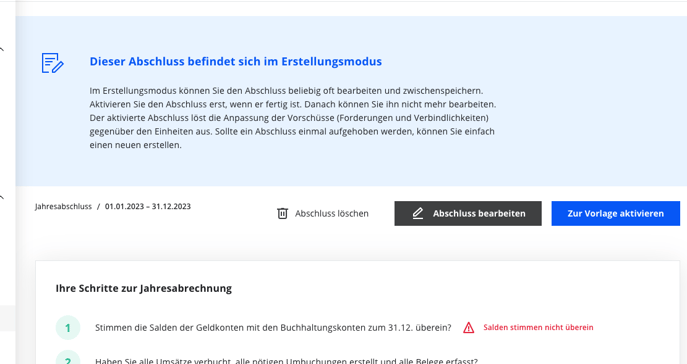This screenshot has height=364, width=687.
Task: Open step 1 about Geldkonten balances
Action: tap(273, 328)
